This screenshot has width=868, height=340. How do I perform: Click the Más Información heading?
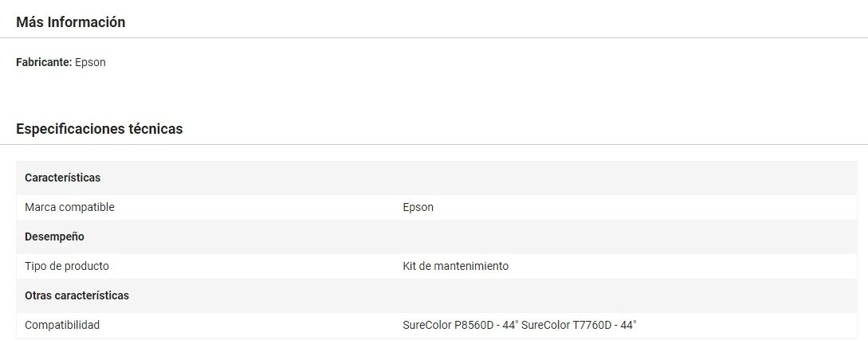coord(70,22)
